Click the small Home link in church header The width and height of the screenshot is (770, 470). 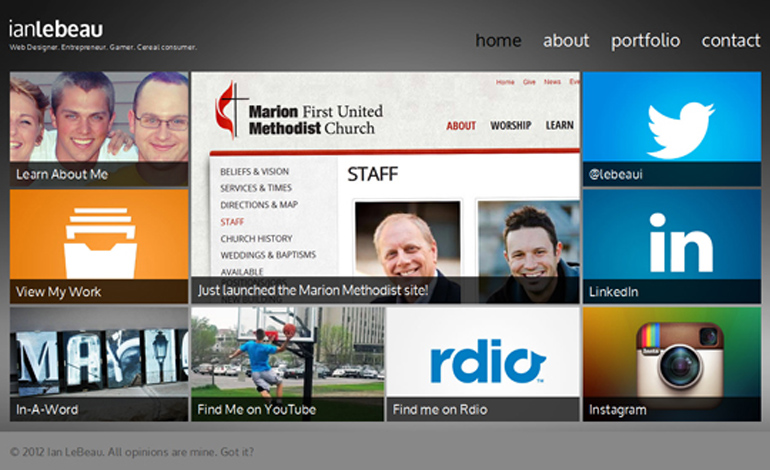(x=505, y=82)
